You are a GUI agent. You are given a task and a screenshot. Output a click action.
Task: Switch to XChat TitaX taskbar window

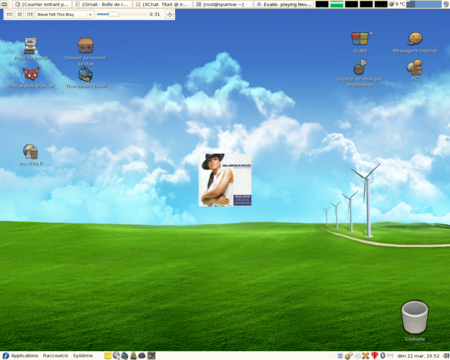point(163,4)
